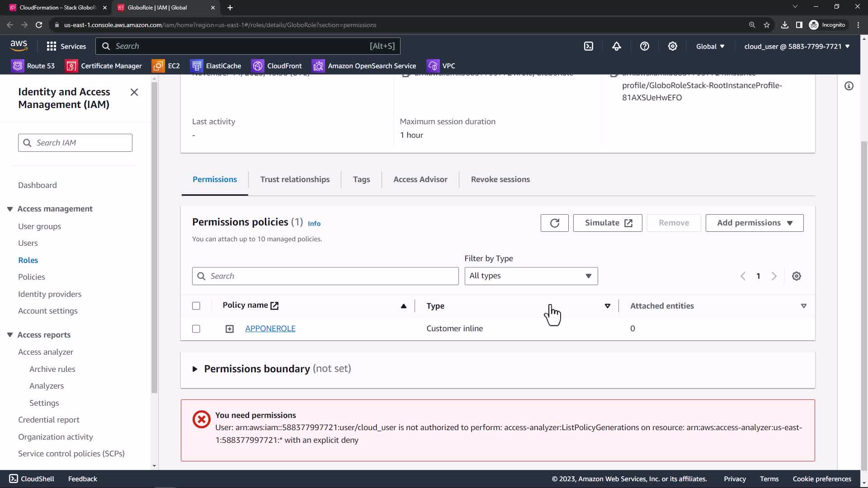
Task: Refresh the permissions policies list
Action: point(554,223)
